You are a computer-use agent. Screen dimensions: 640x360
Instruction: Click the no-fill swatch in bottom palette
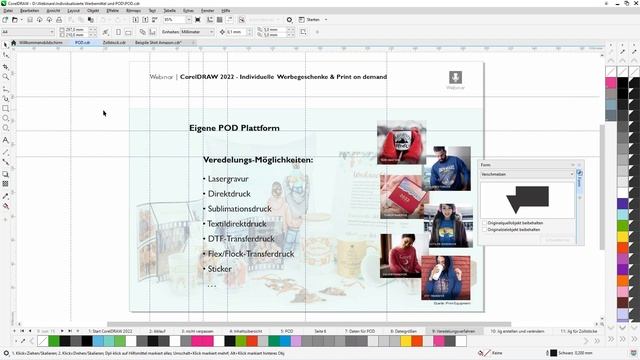pyautogui.click(x=42, y=341)
